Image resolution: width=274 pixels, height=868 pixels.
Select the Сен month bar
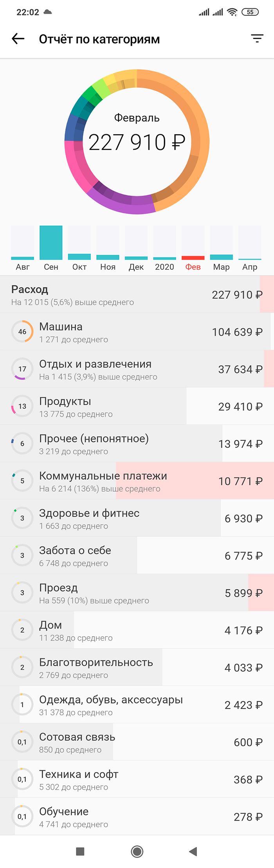coord(51,248)
